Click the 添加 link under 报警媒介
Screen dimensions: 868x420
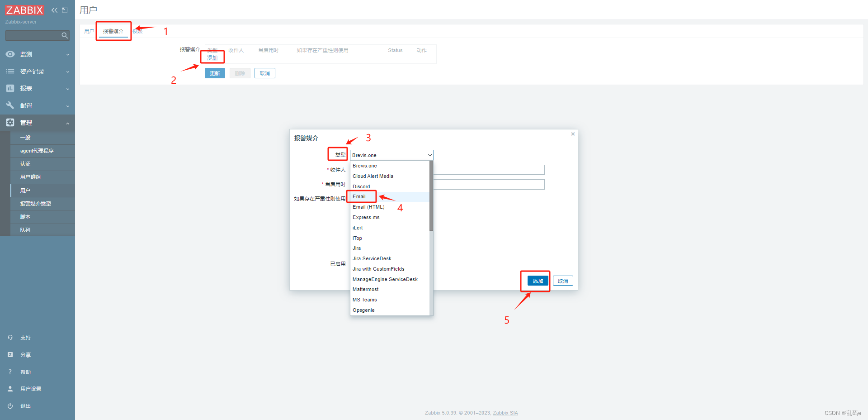(x=212, y=58)
